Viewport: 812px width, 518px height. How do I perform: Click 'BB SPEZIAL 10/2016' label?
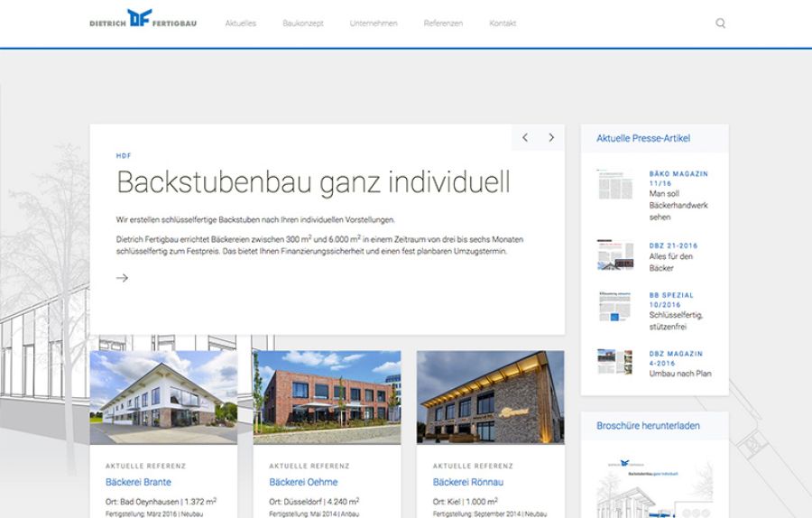(x=671, y=300)
